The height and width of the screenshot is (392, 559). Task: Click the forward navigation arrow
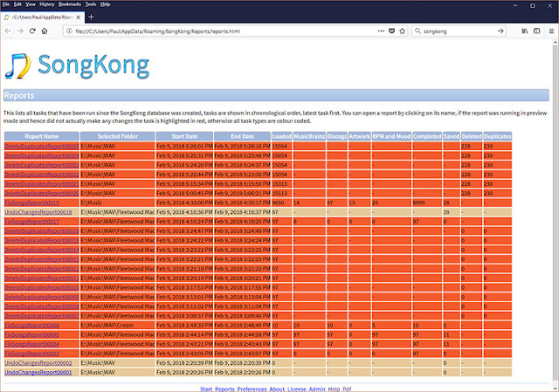click(x=20, y=31)
